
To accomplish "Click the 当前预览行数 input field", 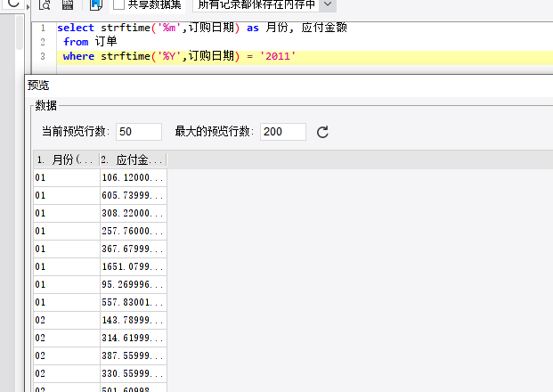I will click(139, 132).
